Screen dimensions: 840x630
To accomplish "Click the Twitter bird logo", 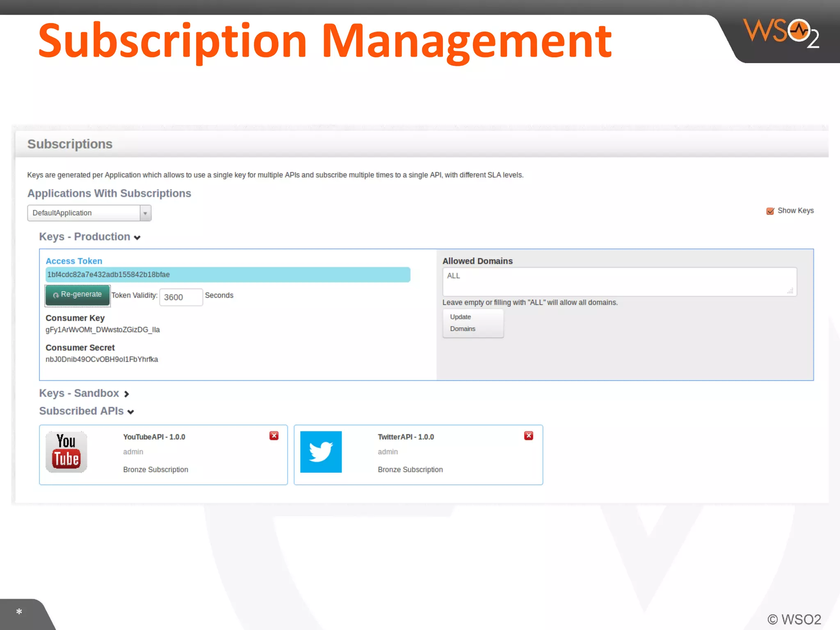I will click(321, 452).
